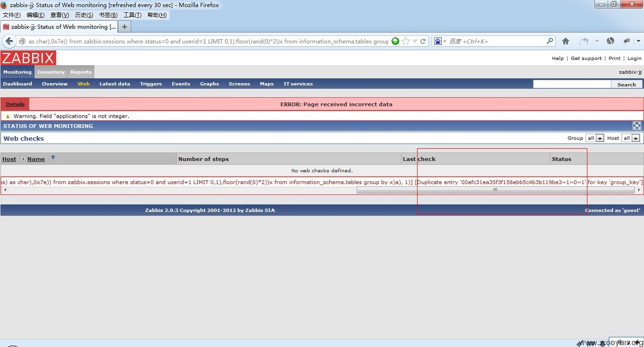Bookmark this page with the star icon
Image resolution: width=644 pixels, height=347 pixels.
406,41
